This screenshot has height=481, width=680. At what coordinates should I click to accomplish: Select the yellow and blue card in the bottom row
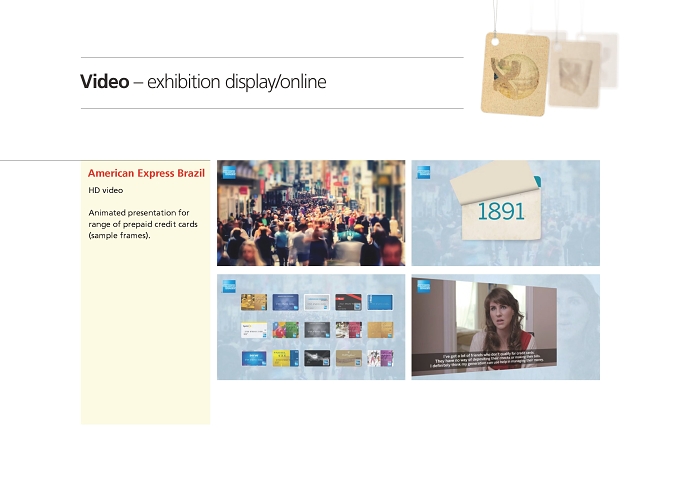pyautogui.click(x=285, y=358)
